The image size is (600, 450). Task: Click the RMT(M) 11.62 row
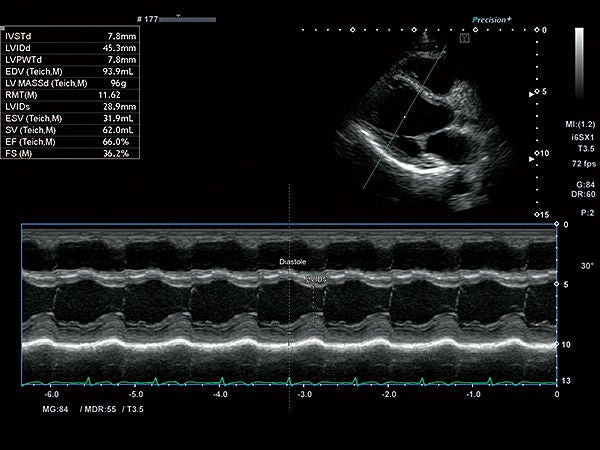[70, 95]
